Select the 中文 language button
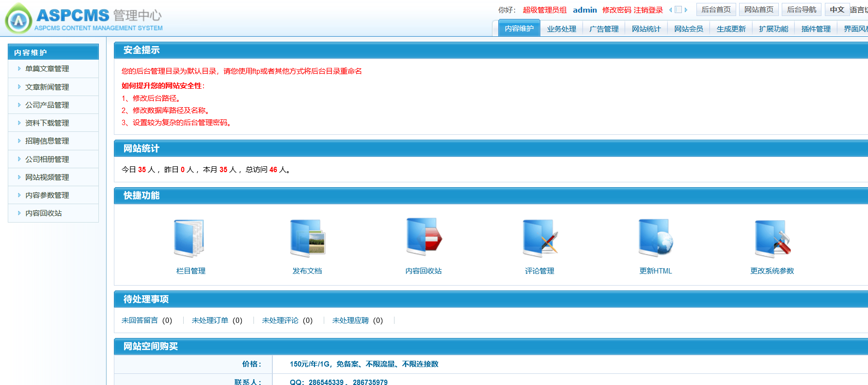 pyautogui.click(x=837, y=10)
